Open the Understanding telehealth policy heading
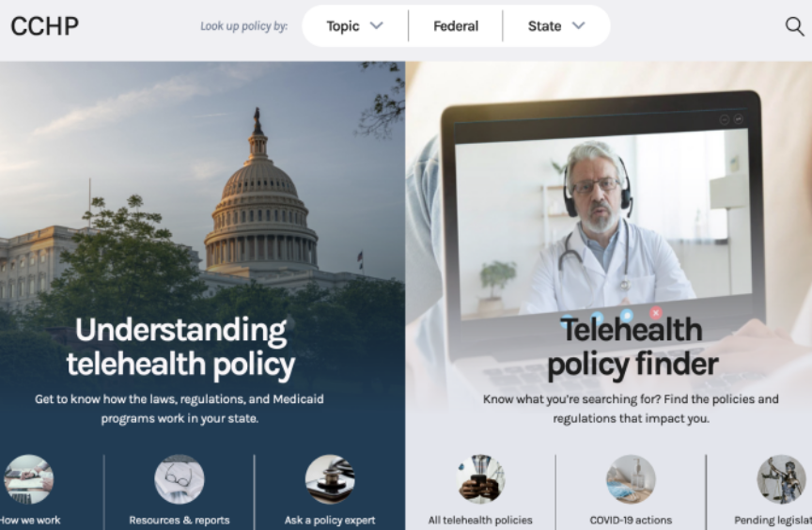This screenshot has height=530, width=812. [180, 346]
